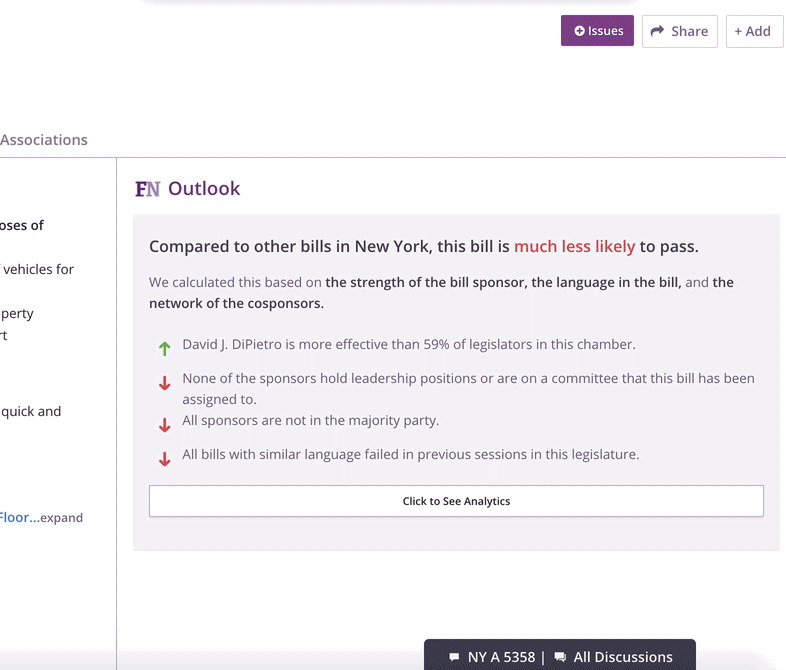The width and height of the screenshot is (786, 670).
Task: Click the red down arrow beside similar language bills
Action: pyautogui.click(x=164, y=459)
